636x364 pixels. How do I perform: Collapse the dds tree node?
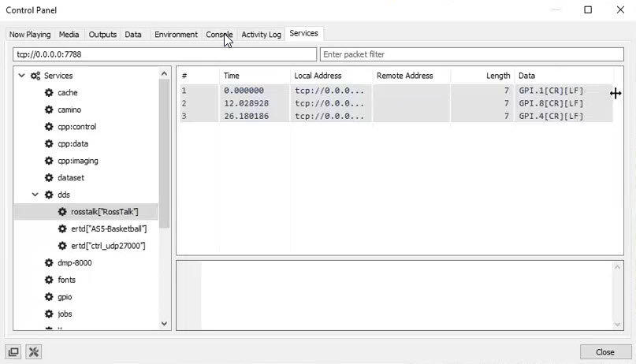pyautogui.click(x=35, y=195)
